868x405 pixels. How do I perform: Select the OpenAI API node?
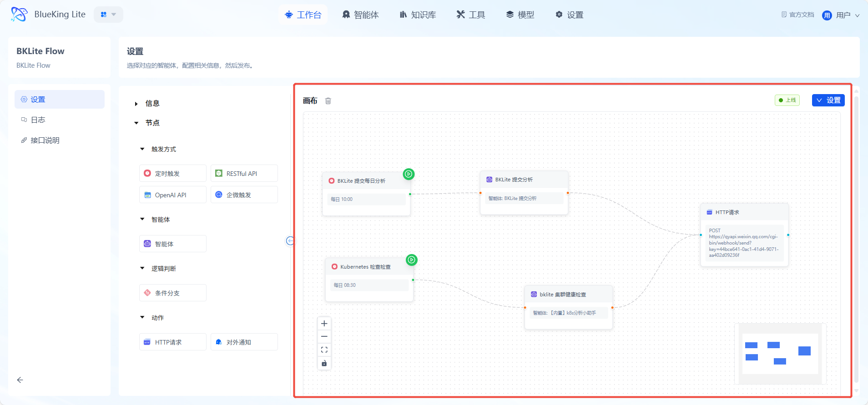click(x=173, y=195)
